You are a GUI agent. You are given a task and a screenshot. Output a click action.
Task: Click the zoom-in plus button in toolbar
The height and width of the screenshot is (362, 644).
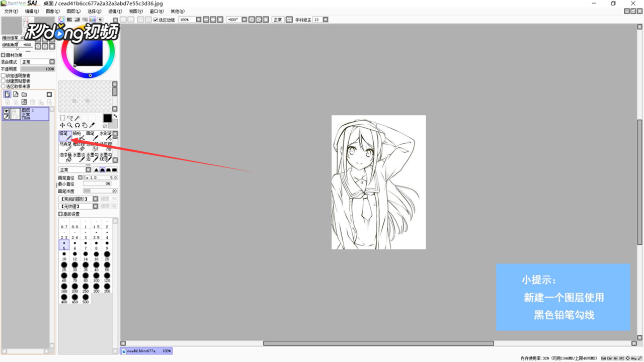(x=213, y=20)
